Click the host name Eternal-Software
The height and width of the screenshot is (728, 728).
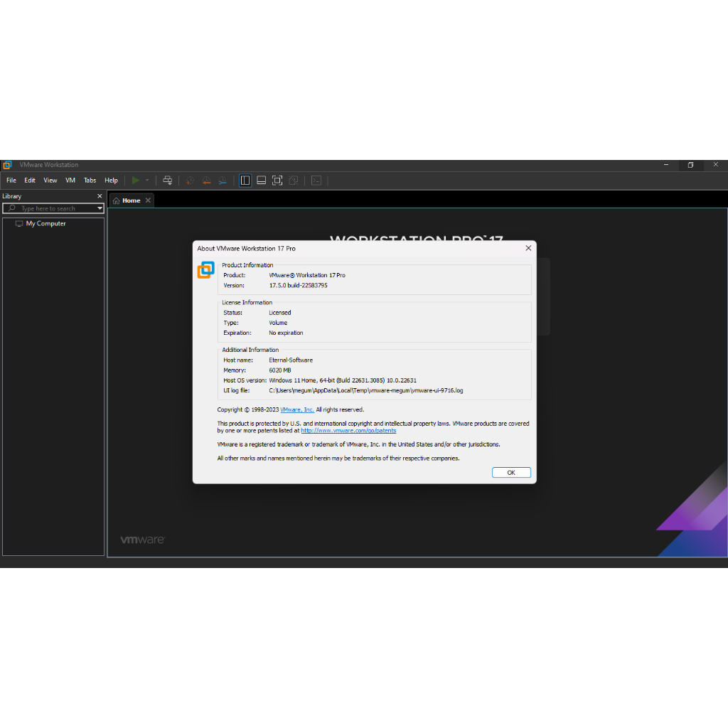[291, 360]
